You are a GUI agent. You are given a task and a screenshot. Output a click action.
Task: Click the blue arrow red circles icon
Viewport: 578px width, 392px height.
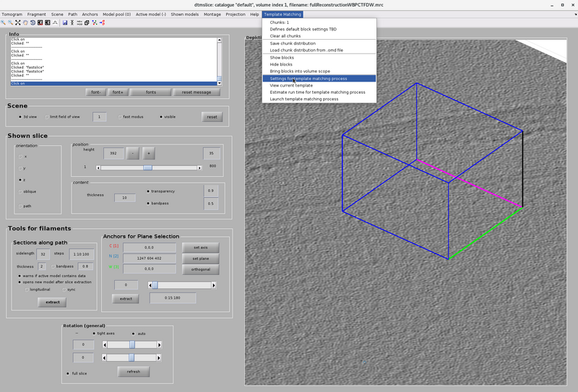click(102, 23)
